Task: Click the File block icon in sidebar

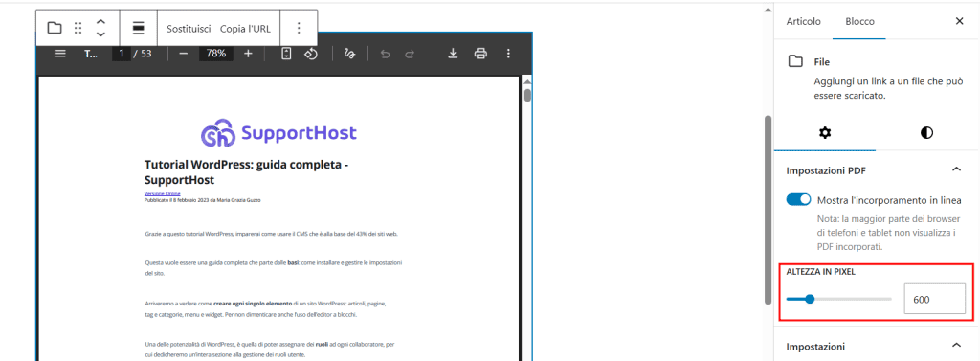Action: pyautogui.click(x=795, y=62)
